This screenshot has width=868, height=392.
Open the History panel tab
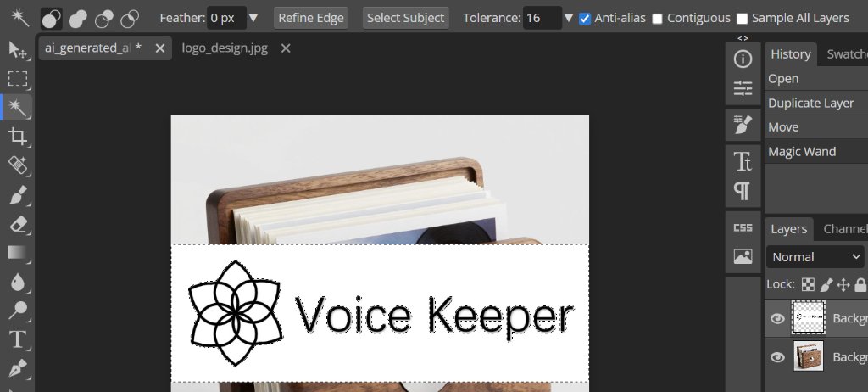tap(791, 54)
